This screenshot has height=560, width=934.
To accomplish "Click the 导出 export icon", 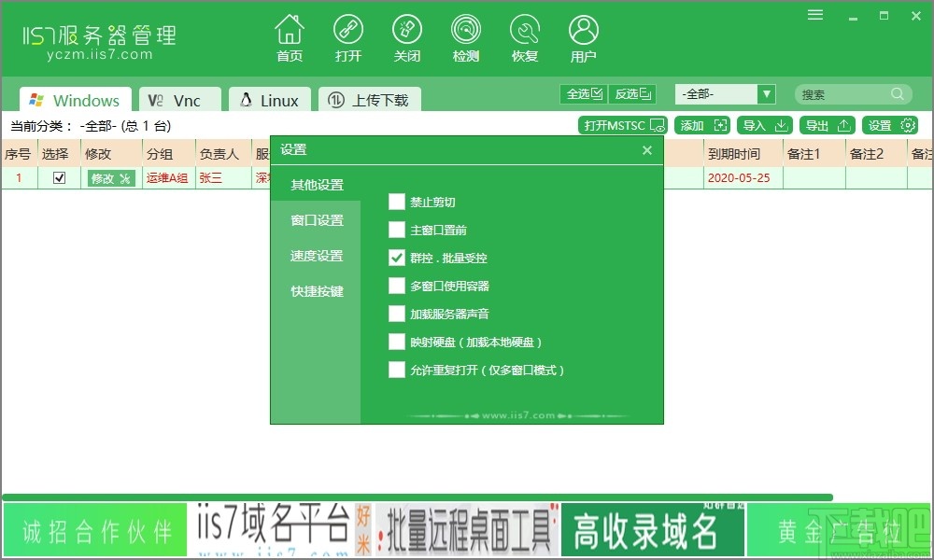I will click(827, 124).
